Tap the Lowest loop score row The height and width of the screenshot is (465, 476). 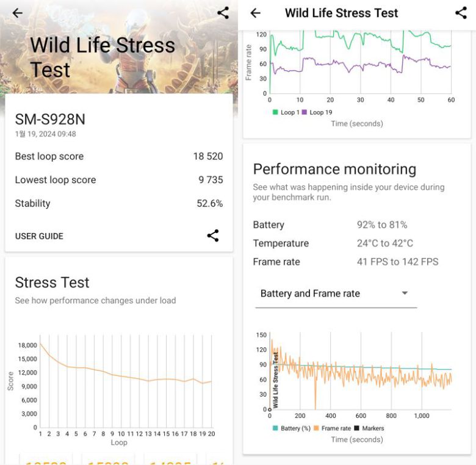pos(119,180)
